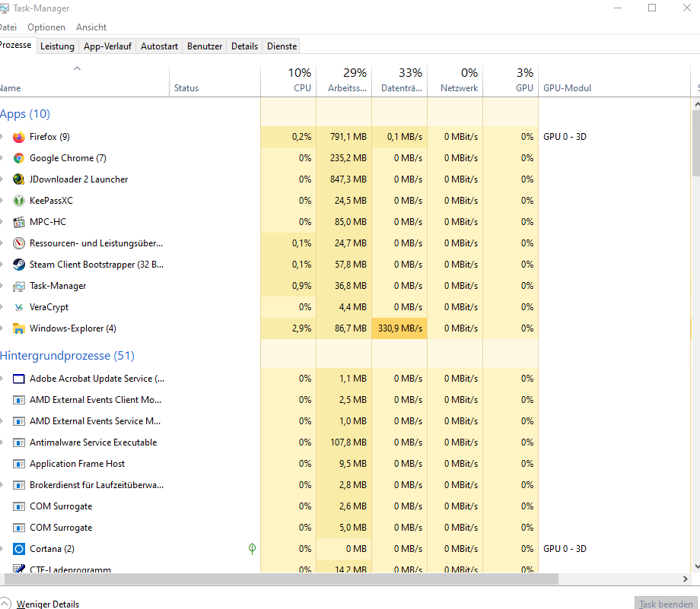Expand the JDownloader 2 Launcher group

coord(2,179)
